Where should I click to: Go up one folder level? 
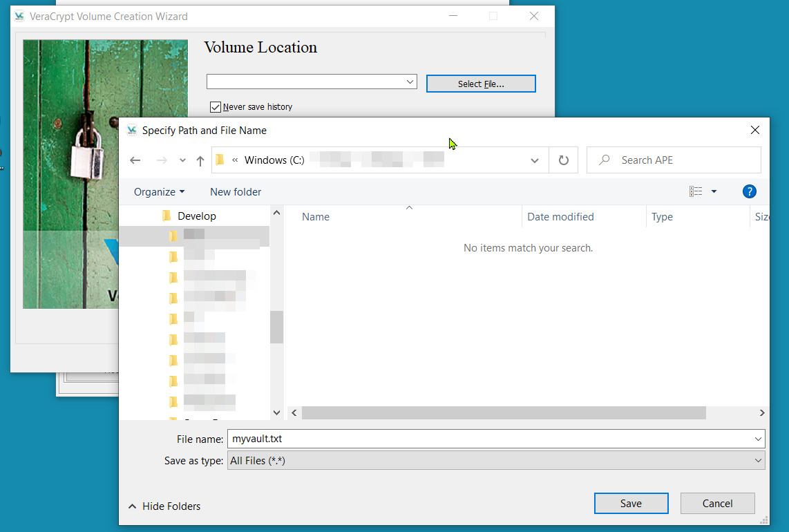[x=200, y=160]
